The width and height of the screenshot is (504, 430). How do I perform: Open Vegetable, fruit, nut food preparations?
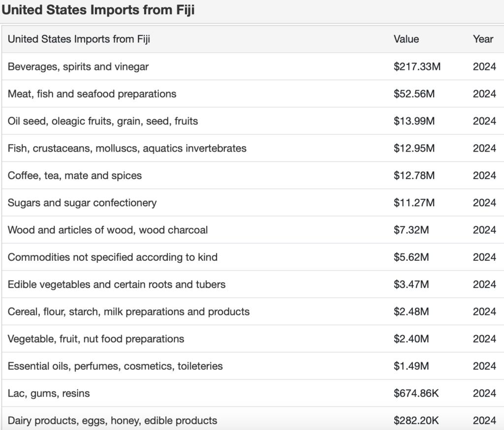pyautogui.click(x=95, y=338)
